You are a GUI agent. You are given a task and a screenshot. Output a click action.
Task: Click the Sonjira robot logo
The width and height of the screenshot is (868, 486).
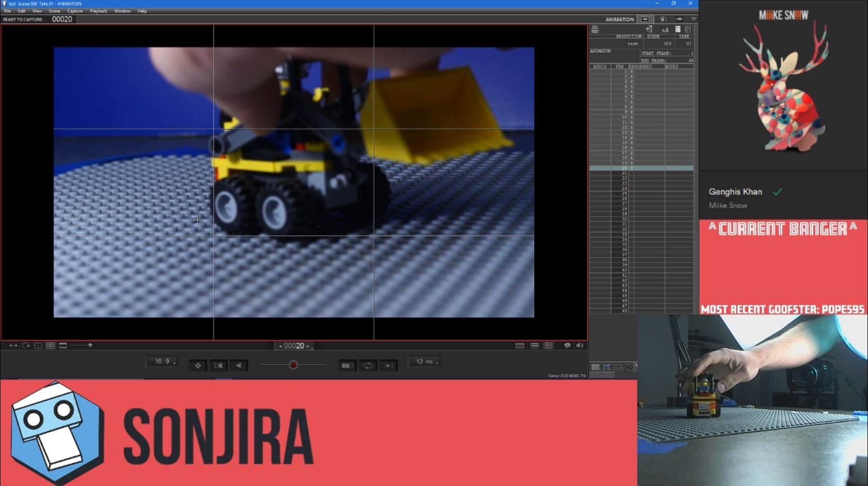[x=57, y=433]
